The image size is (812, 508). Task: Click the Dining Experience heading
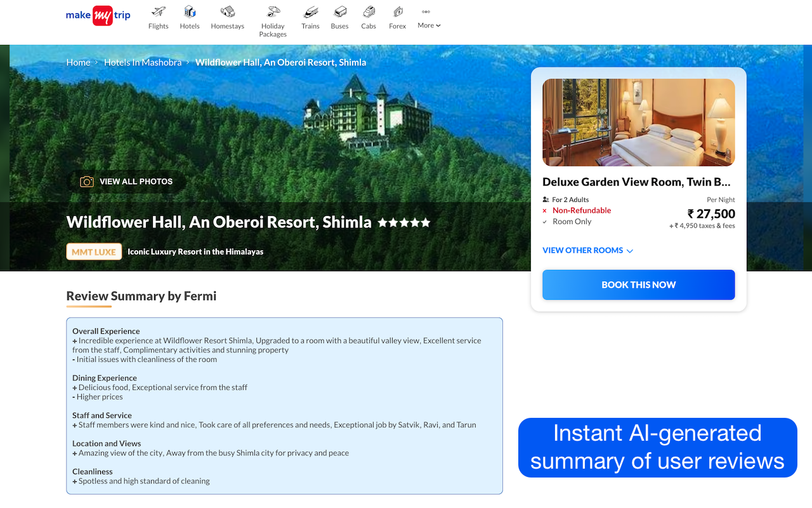point(105,378)
